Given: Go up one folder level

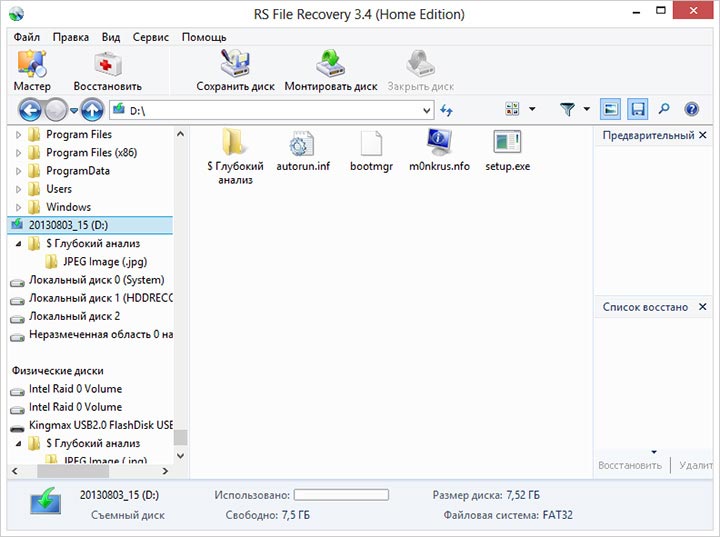Looking at the screenshot, I should [92, 110].
